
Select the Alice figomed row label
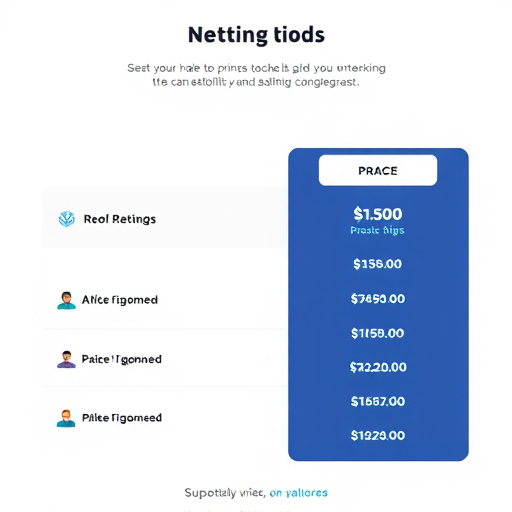(120, 300)
